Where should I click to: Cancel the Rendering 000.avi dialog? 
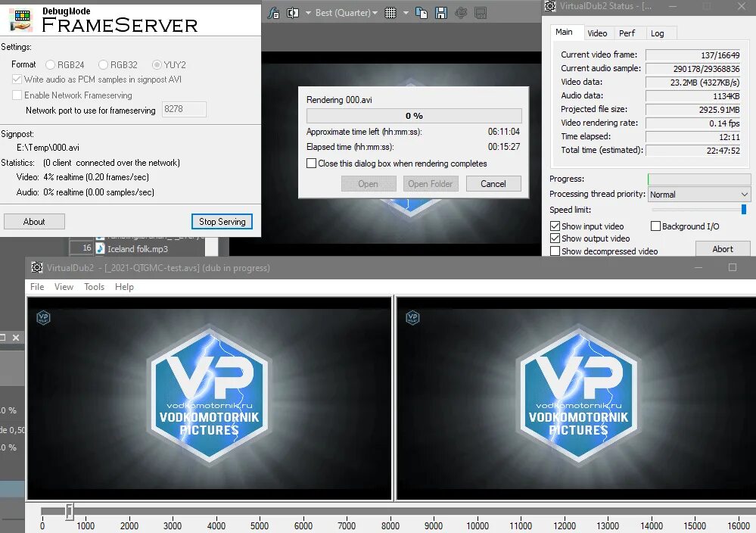493,184
